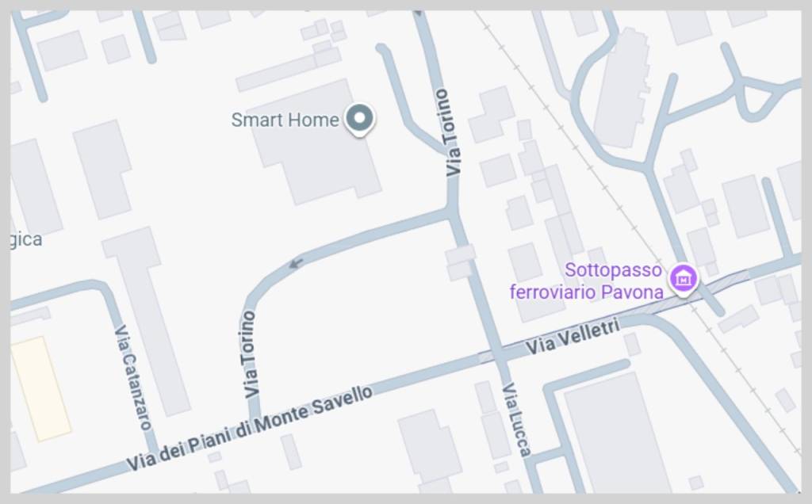The image size is (812, 504).
Task: Select the tall curved building at top right
Action: click(x=621, y=88)
